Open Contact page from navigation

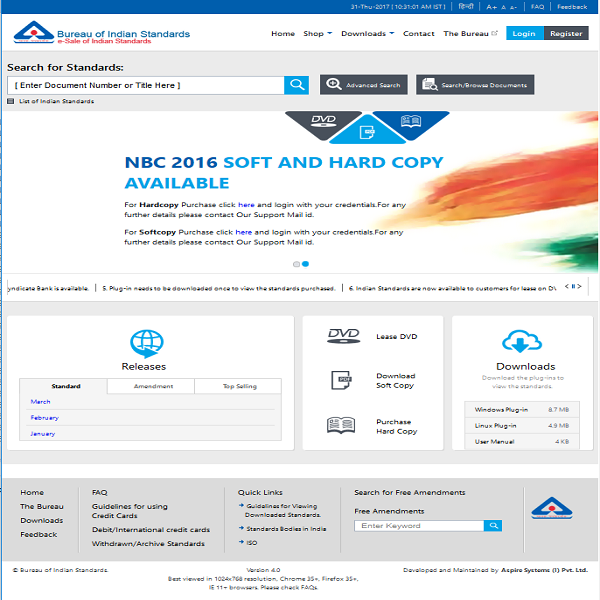[419, 34]
